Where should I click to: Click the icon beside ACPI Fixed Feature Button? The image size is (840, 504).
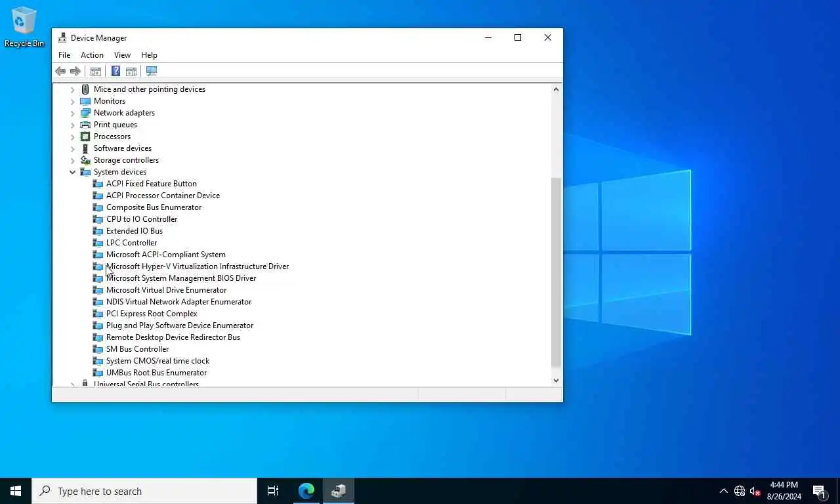98,184
